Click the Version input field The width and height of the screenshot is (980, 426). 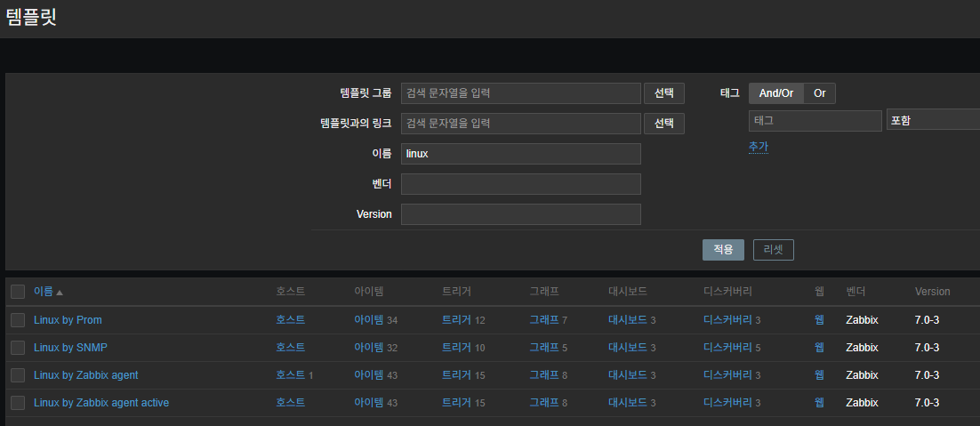pos(520,214)
